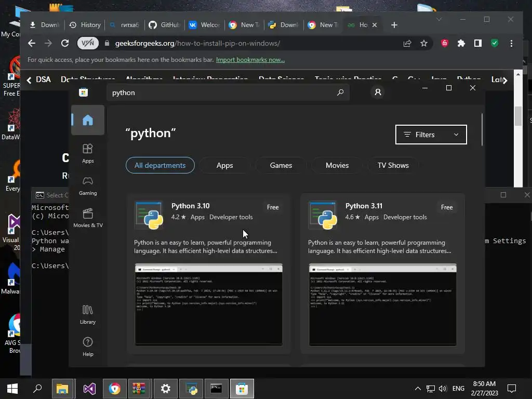
Task: Open Chrome extensions puzzle icon
Action: click(461, 43)
